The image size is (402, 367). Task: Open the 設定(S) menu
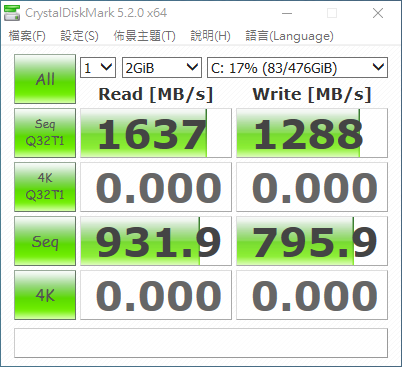(79, 36)
